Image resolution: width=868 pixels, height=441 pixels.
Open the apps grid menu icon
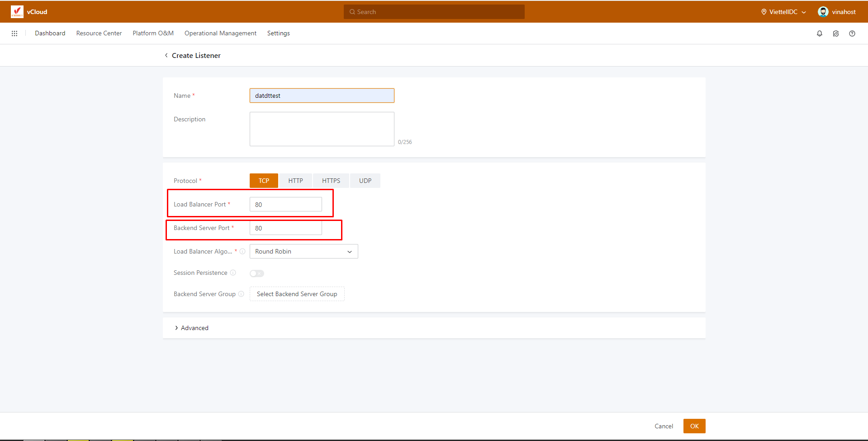(x=14, y=34)
